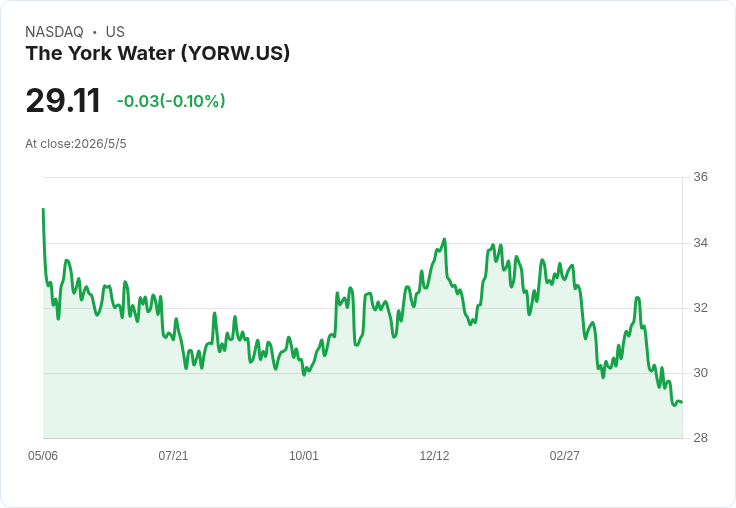
Task: Click the US market label
Action: (x=115, y=32)
